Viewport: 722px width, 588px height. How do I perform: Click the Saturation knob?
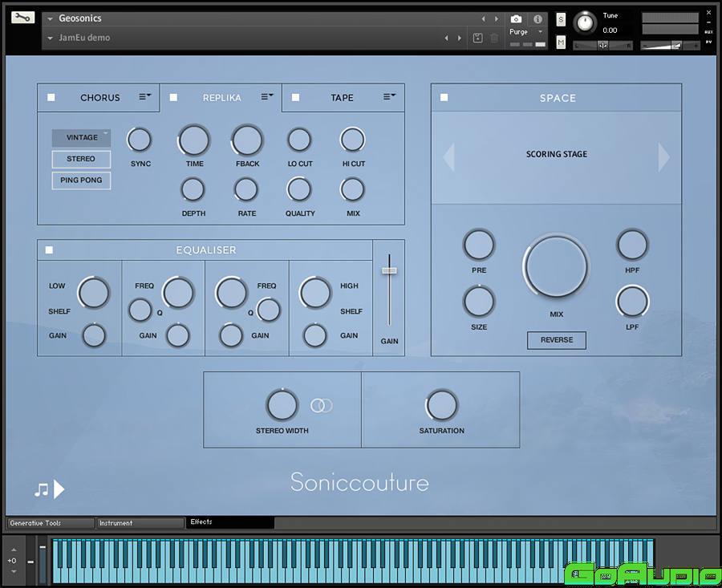(x=441, y=406)
